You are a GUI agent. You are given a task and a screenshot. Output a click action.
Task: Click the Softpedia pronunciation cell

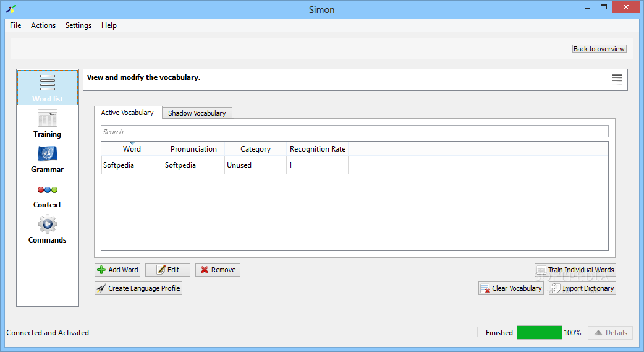click(x=193, y=165)
